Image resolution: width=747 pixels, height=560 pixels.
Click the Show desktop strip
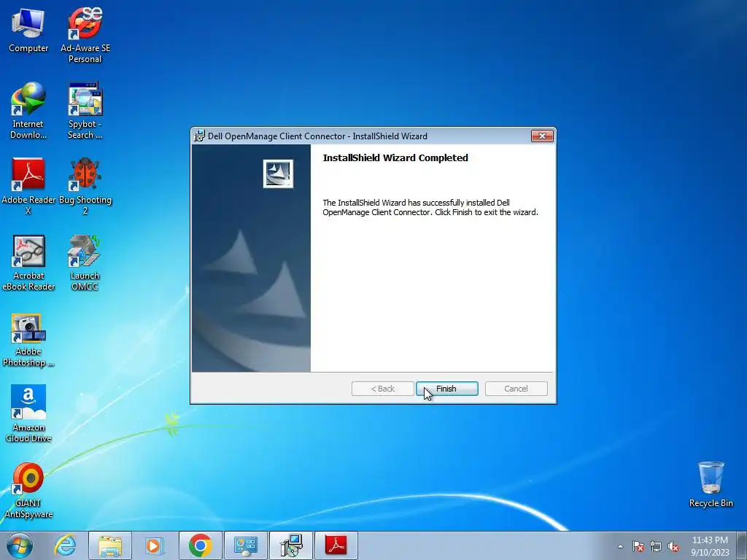(742, 545)
